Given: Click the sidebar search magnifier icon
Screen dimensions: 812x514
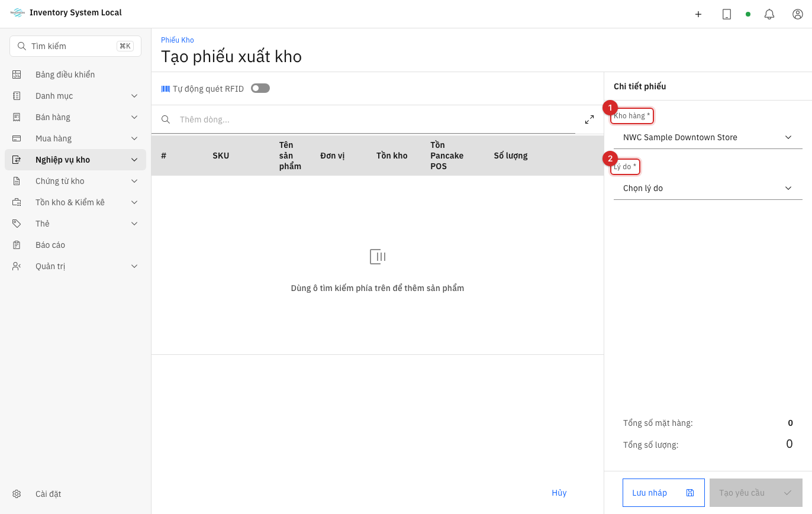Looking at the screenshot, I should coord(22,46).
